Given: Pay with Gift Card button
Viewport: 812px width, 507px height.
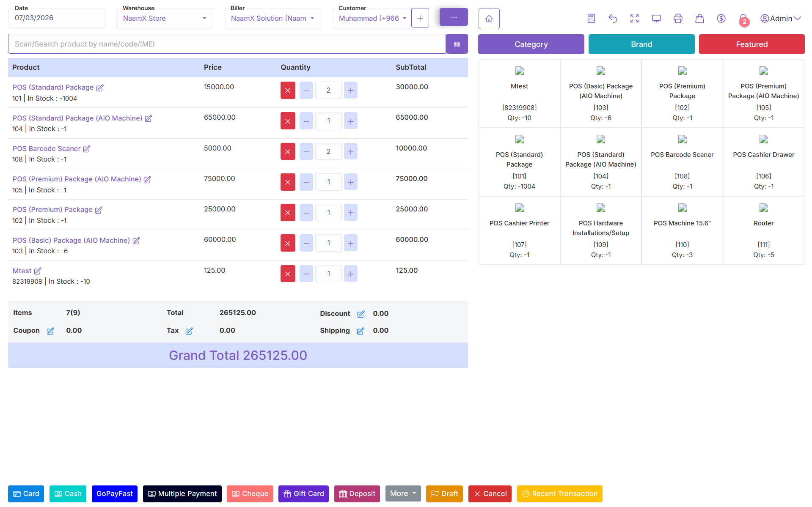Looking at the screenshot, I should click(x=303, y=493).
